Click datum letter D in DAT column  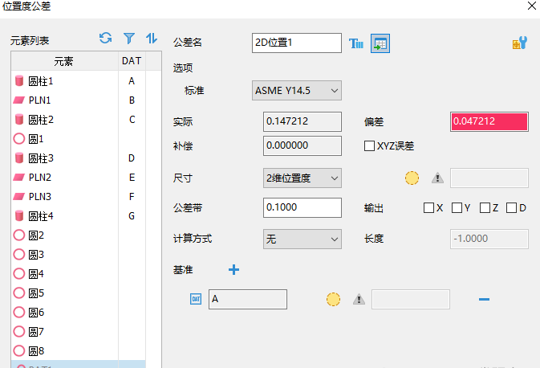132,158
